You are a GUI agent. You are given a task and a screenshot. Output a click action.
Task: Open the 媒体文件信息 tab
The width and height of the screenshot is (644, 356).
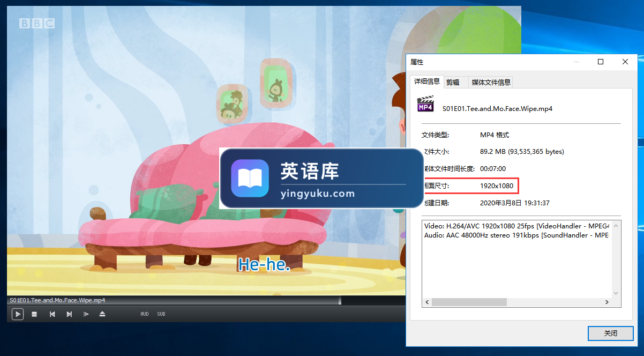(491, 82)
